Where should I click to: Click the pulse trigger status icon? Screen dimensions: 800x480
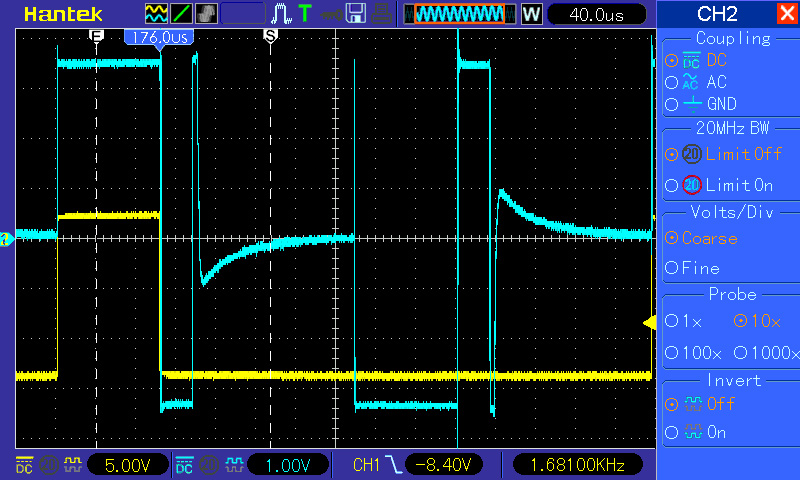click(282, 14)
